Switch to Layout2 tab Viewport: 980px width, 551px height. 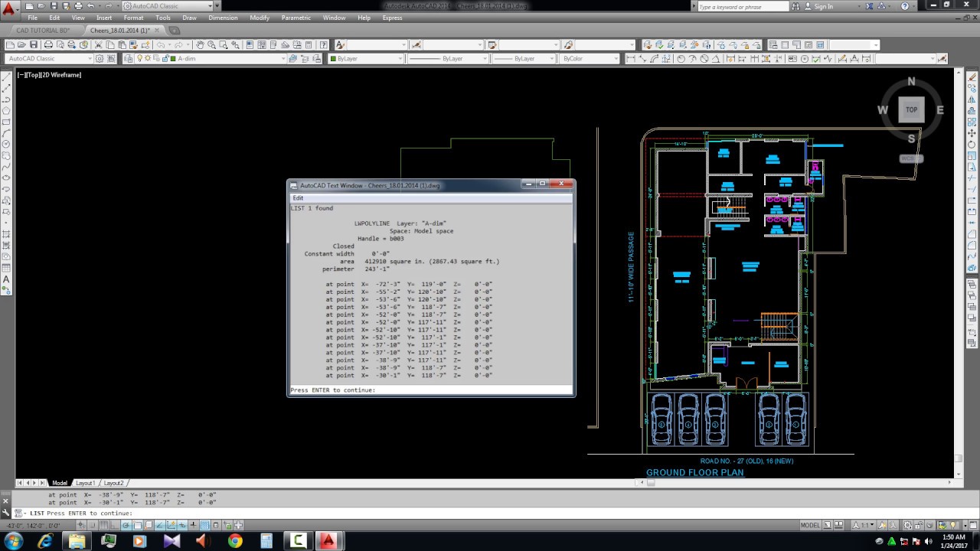click(x=113, y=483)
